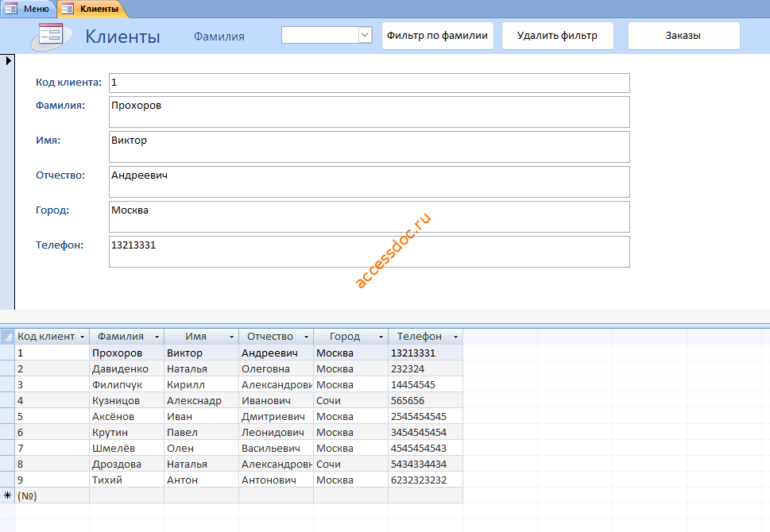This screenshot has height=532, width=770.
Task: Click the Антонович patronymic cell
Action: tap(276, 480)
